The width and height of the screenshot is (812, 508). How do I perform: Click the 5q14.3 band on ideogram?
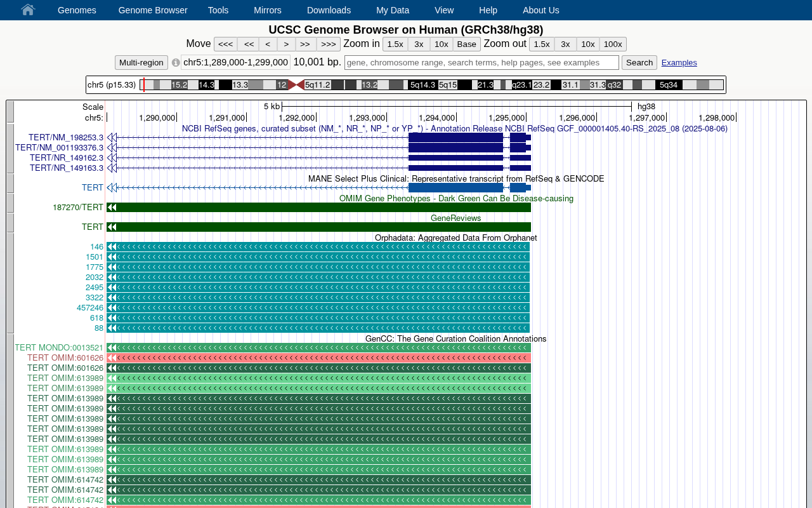pyautogui.click(x=423, y=84)
